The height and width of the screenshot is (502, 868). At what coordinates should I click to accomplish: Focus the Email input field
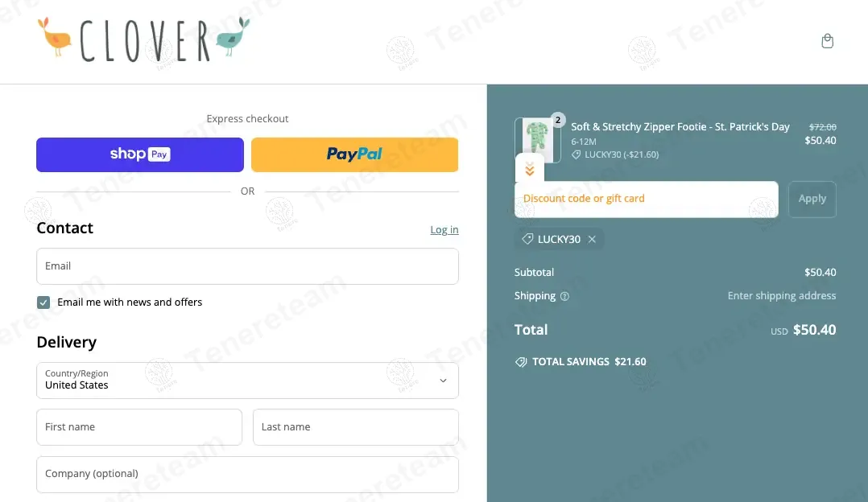247,266
